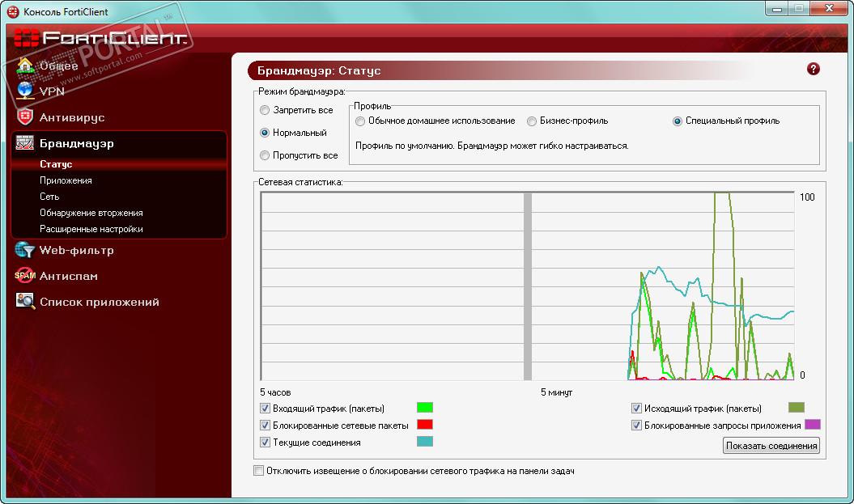Toggle Блокированные запросы приложения checkbox
Viewport: 854px width, 504px height.
point(636,425)
